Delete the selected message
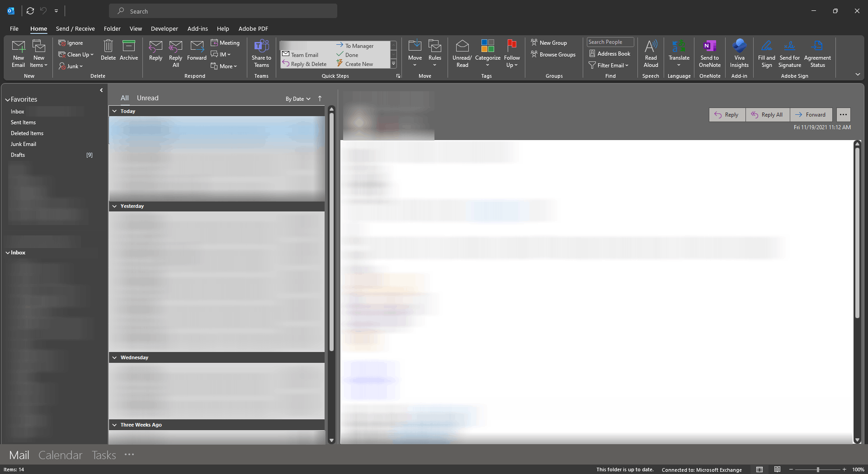The image size is (868, 474). pyautogui.click(x=108, y=50)
